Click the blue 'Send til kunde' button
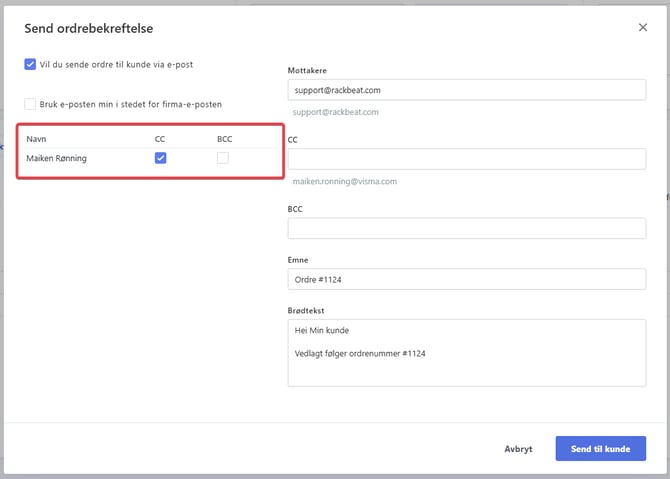670x479 pixels. coord(600,449)
